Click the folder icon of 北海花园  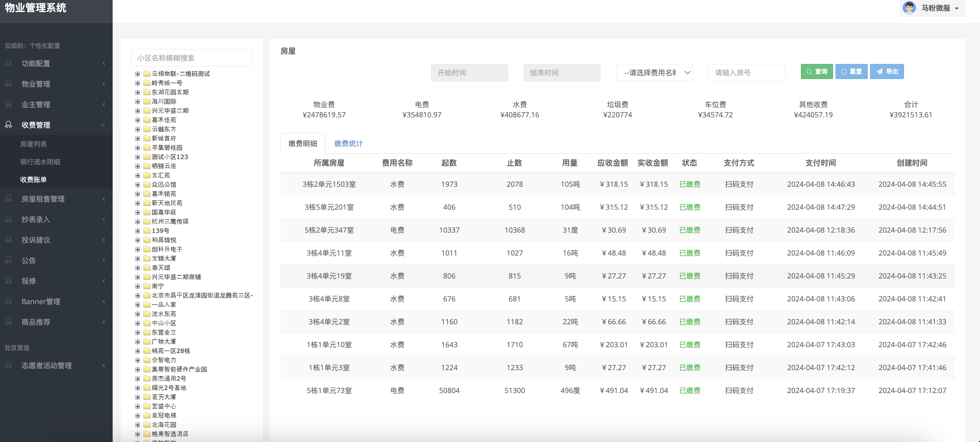[147, 425]
